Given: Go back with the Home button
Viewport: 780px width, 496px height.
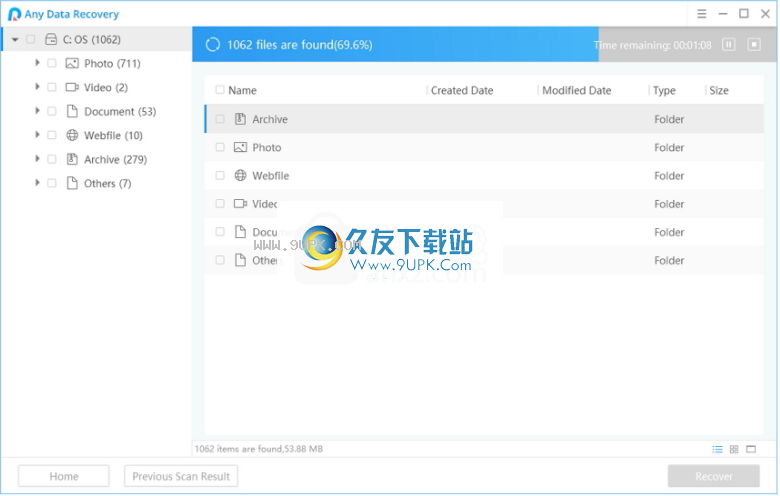Looking at the screenshot, I should pos(64,477).
